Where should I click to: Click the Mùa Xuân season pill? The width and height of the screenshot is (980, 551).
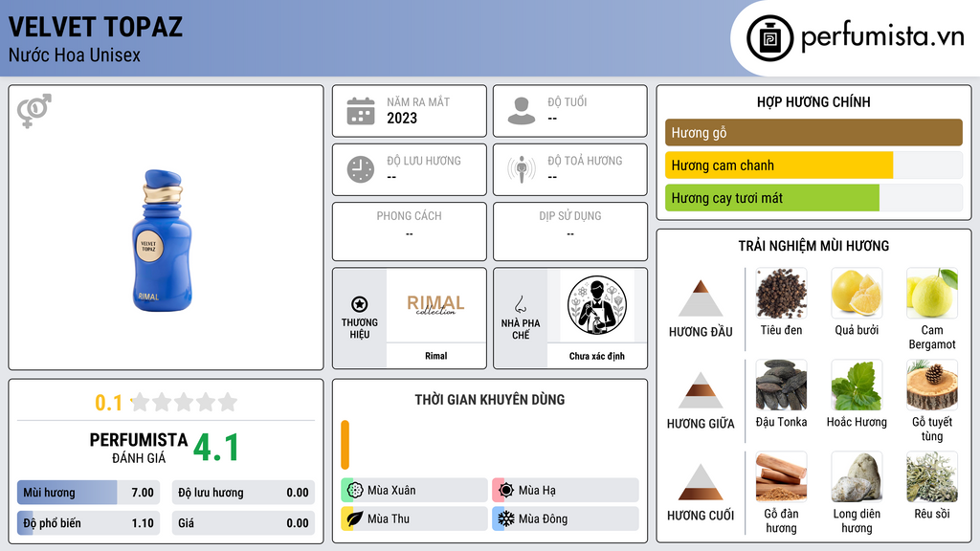click(x=414, y=491)
